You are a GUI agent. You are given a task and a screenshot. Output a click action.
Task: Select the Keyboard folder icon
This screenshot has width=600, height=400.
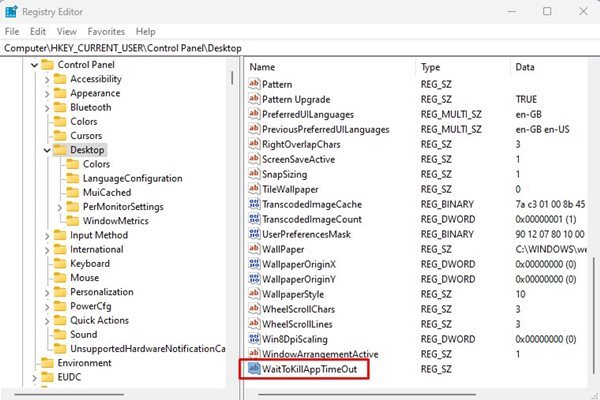tap(60, 263)
